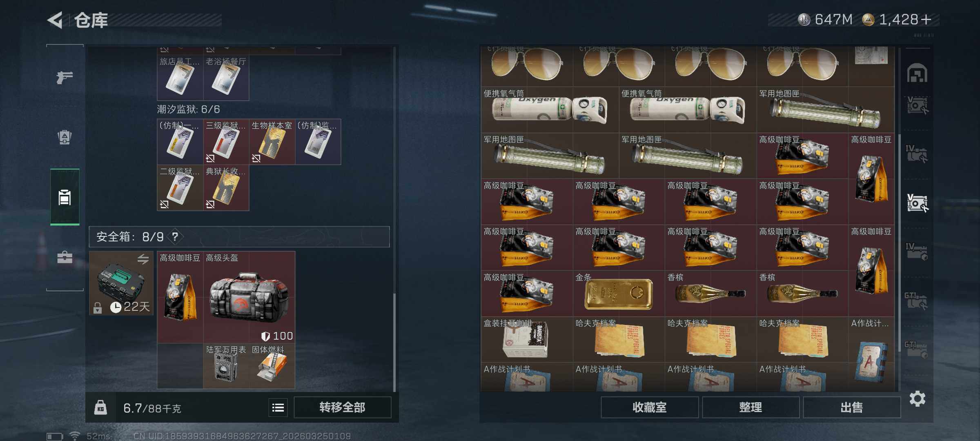The height and width of the screenshot is (441, 980).
Task: Open the weapons pistol tab in sidebar
Action: (65, 77)
